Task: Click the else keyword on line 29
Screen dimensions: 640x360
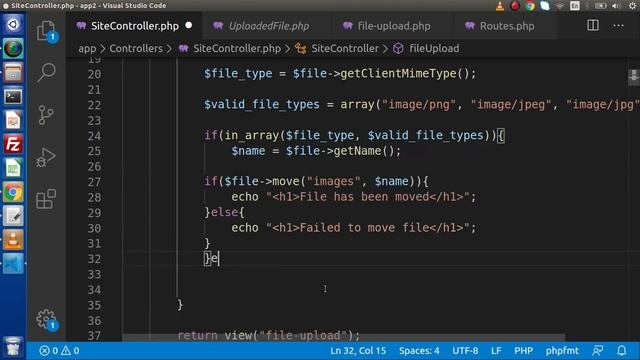Action: pos(224,212)
